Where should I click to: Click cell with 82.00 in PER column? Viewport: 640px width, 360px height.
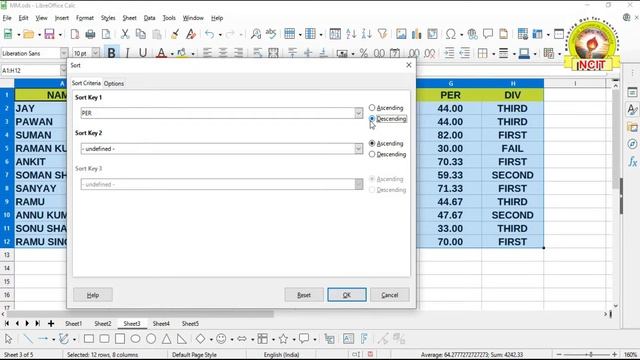pyautogui.click(x=450, y=135)
